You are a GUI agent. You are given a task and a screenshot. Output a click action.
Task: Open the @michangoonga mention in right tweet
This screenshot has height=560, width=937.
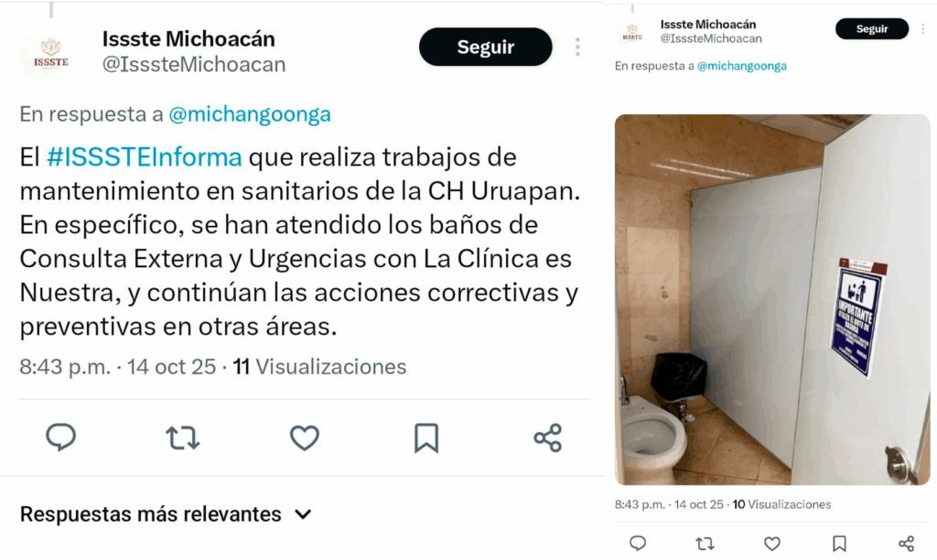coord(741,66)
